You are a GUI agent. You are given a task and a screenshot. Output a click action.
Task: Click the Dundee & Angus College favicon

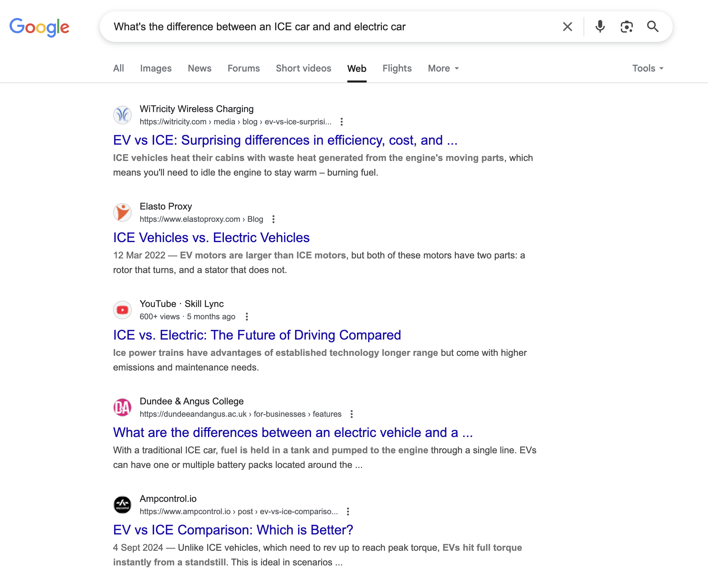[122, 407]
